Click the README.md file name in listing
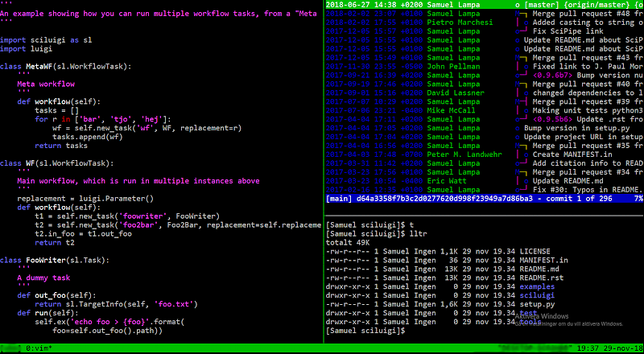The height and width of the screenshot is (354, 644). (539, 269)
